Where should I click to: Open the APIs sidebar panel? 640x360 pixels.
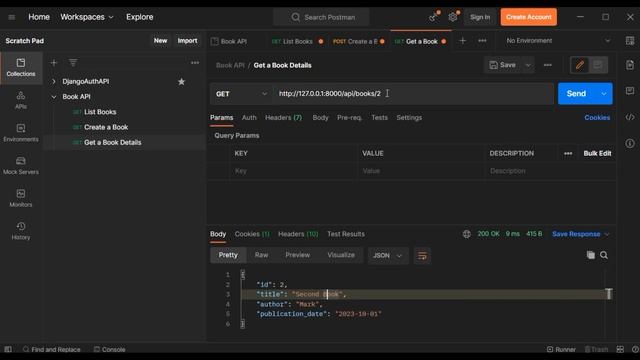pyautogui.click(x=21, y=100)
